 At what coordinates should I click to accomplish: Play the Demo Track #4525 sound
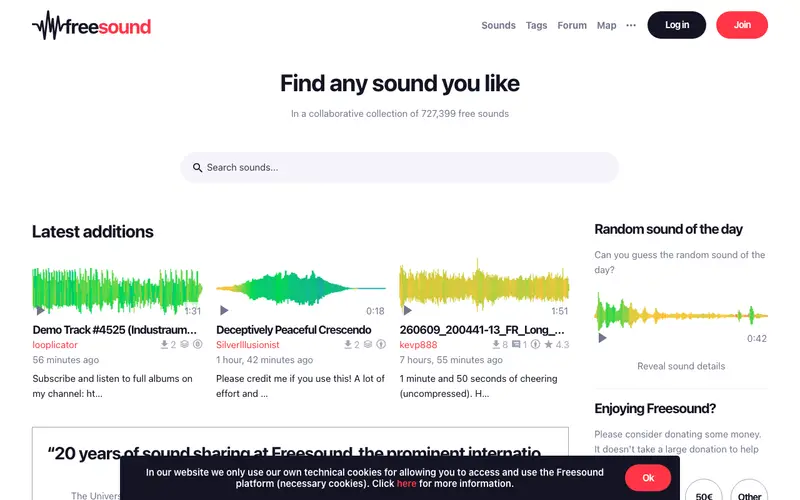pyautogui.click(x=40, y=310)
